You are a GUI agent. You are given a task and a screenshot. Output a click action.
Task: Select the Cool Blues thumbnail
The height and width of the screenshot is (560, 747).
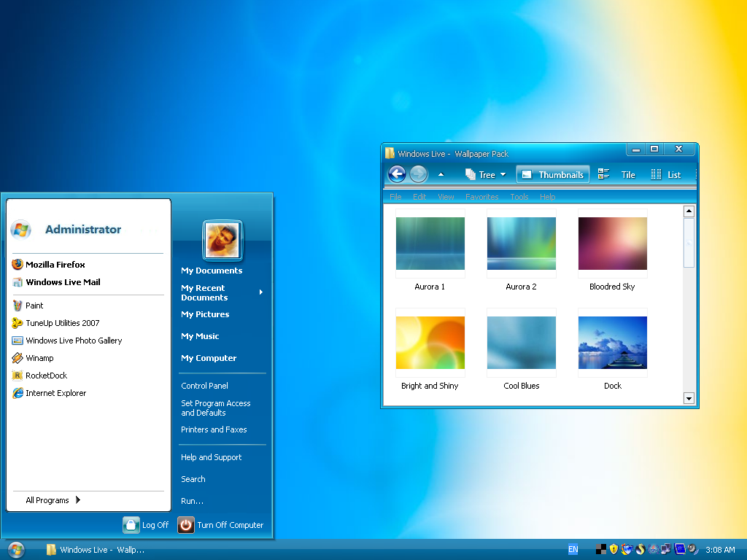tap(521, 343)
